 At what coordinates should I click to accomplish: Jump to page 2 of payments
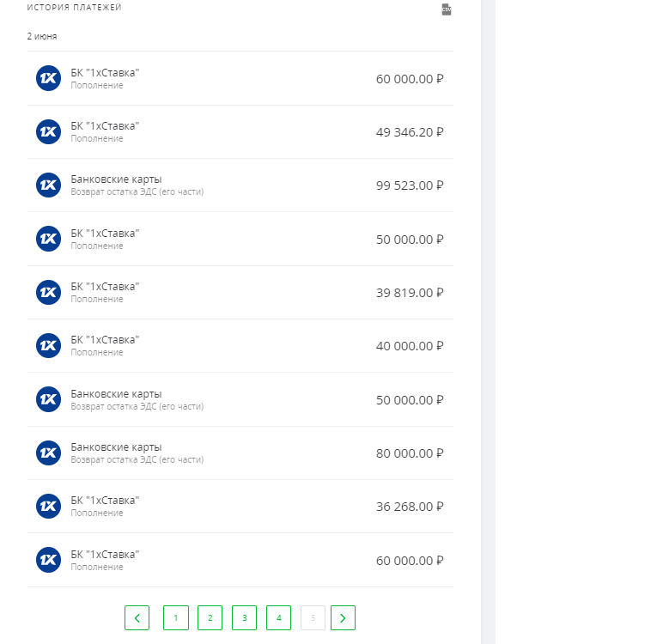210,617
